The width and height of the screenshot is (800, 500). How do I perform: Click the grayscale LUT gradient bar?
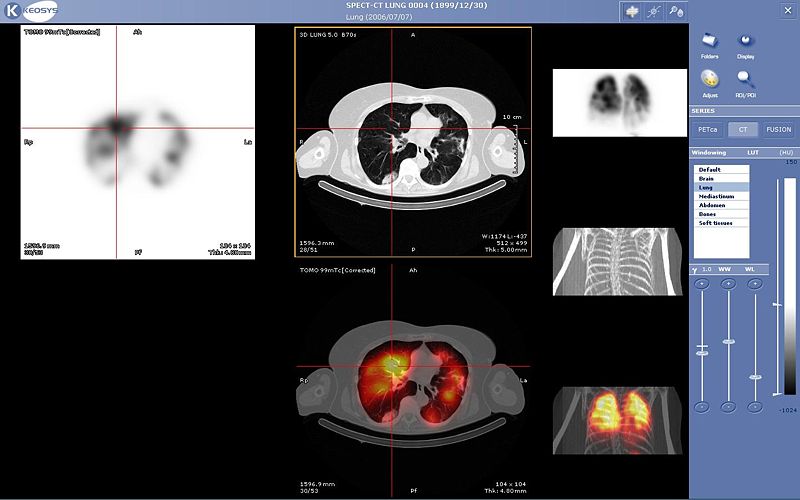(790, 286)
